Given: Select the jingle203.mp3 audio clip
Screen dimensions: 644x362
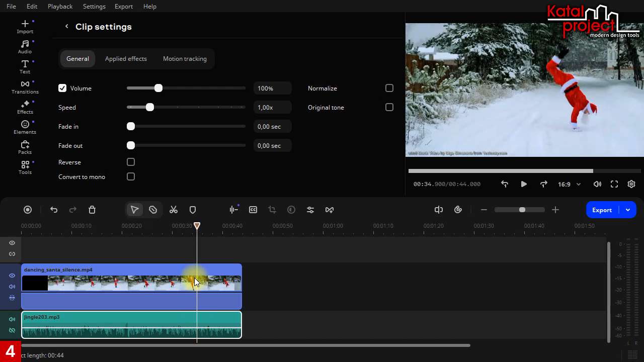Looking at the screenshot, I should click(131, 324).
